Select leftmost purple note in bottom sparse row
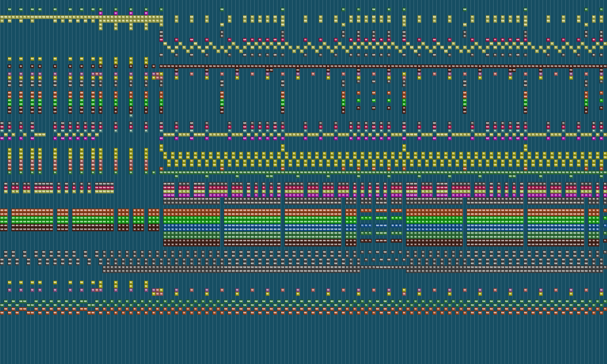This screenshot has width=607, height=364. tap(9, 290)
